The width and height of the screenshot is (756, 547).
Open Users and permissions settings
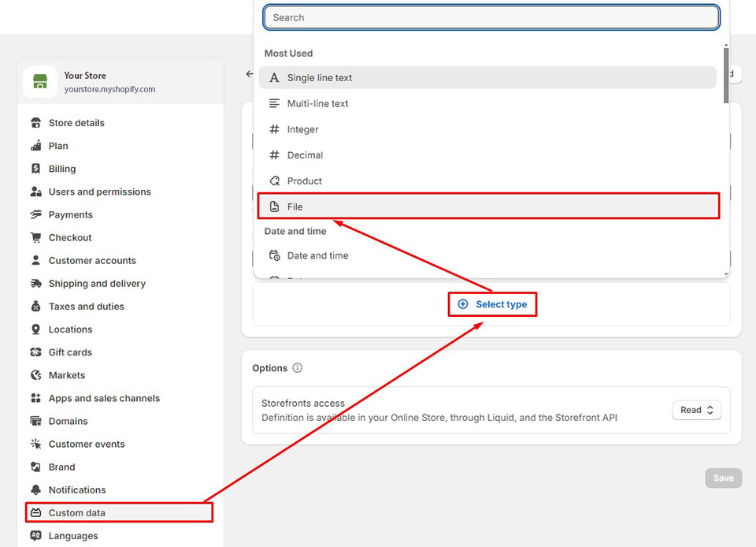click(100, 192)
